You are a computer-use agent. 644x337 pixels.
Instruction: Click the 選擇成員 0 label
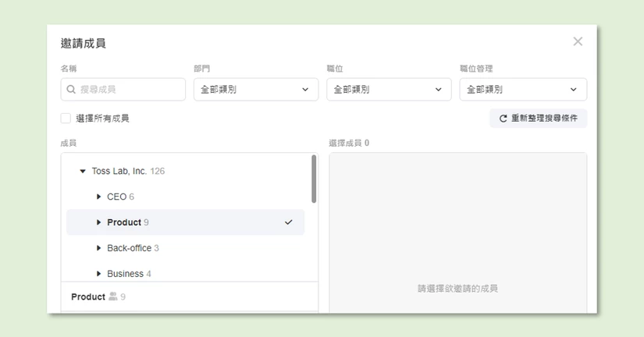pyautogui.click(x=349, y=143)
